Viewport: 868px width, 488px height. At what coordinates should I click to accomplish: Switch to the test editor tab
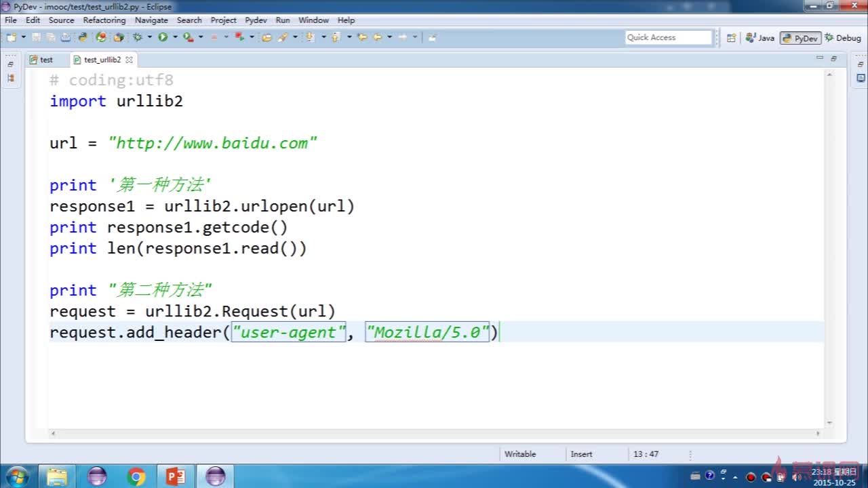[x=41, y=60]
